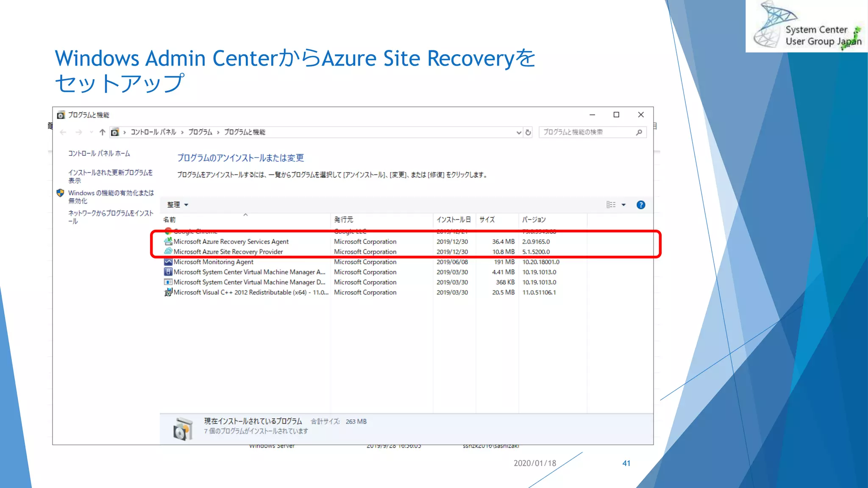Select プログラムと機能 breadcrumb segment
Image resolution: width=868 pixels, height=488 pixels.
tap(245, 132)
